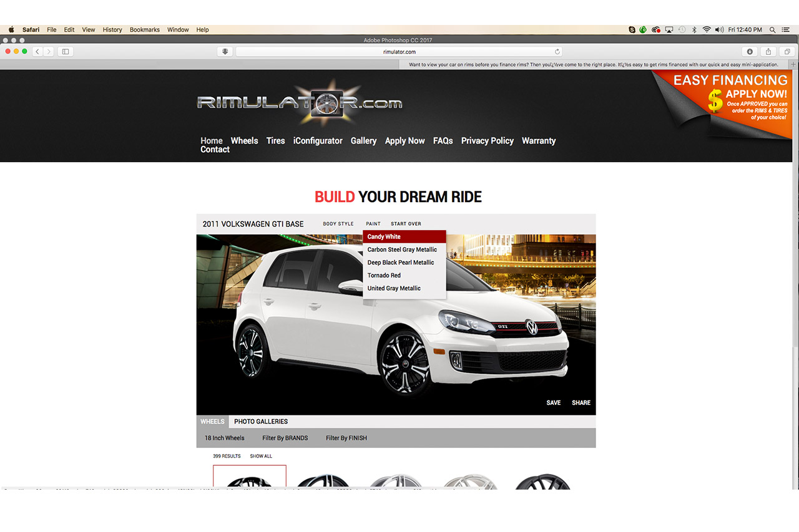Open the Warranty nav link
The height and width of the screenshot is (532, 799).
coord(539,141)
